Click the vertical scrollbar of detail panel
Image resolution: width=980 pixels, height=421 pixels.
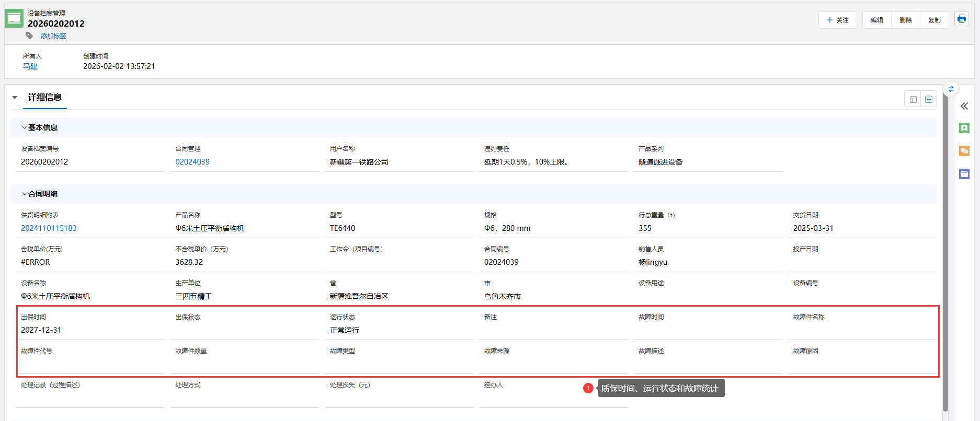coord(945,251)
